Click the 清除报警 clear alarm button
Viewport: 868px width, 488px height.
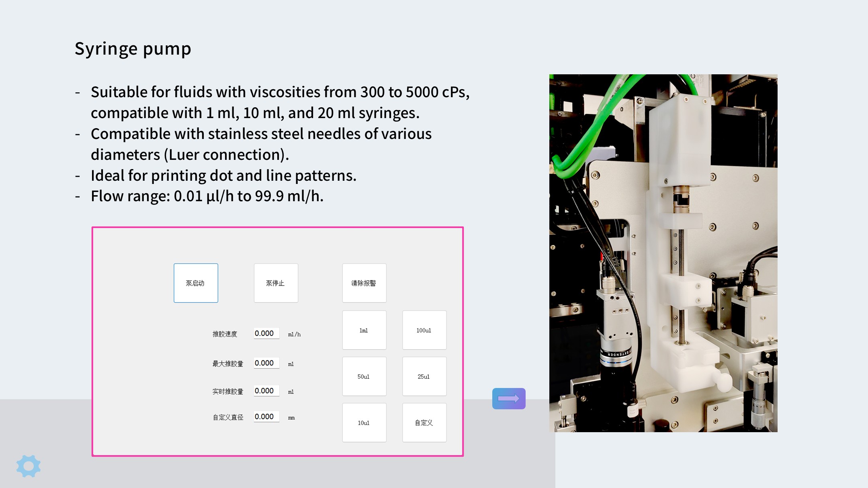tap(364, 283)
